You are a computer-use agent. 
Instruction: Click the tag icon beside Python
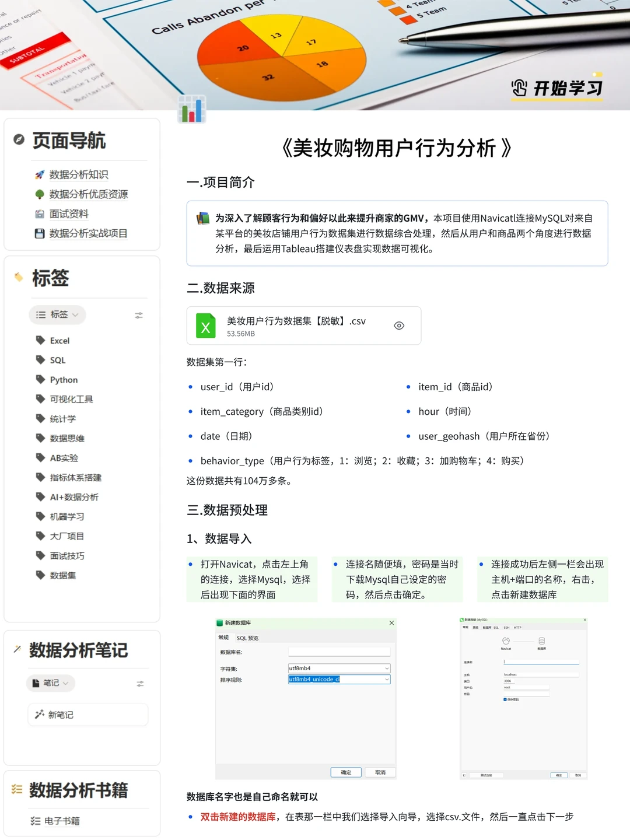pyautogui.click(x=40, y=379)
